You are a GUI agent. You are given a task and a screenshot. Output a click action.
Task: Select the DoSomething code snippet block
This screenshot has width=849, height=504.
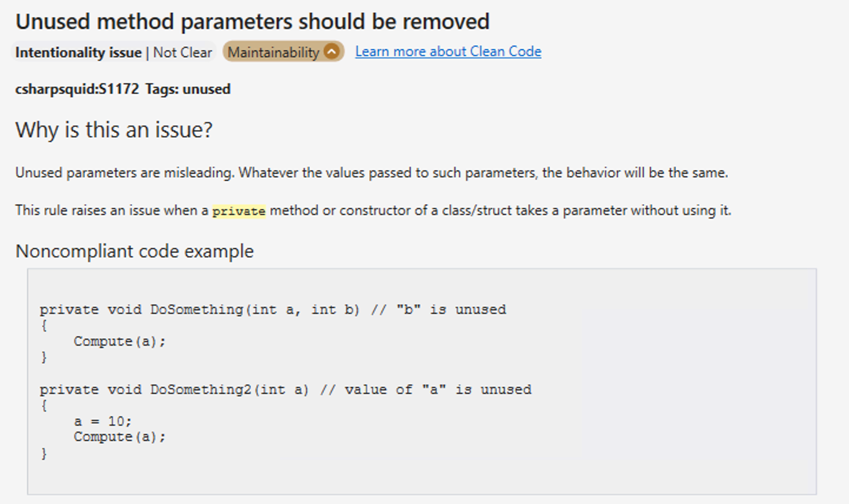click(273, 333)
